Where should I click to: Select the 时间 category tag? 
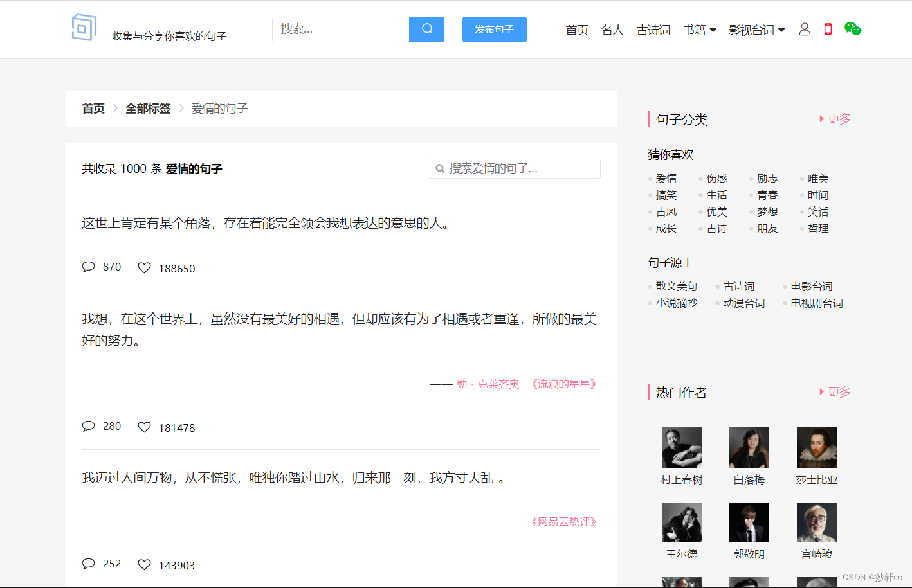click(x=818, y=195)
